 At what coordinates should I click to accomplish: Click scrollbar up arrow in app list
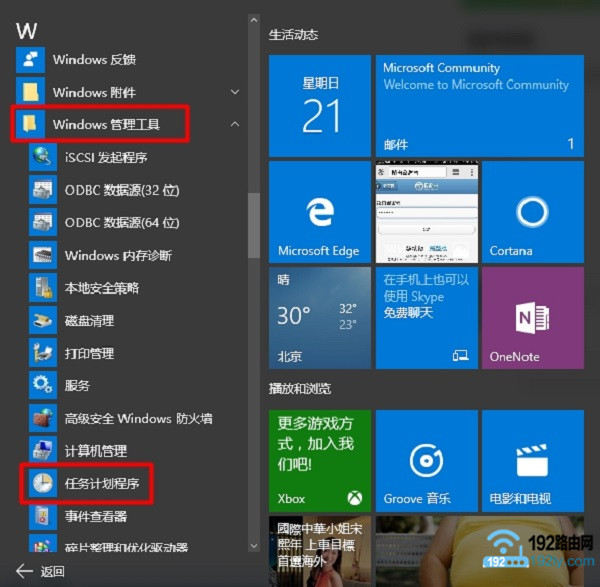254,20
